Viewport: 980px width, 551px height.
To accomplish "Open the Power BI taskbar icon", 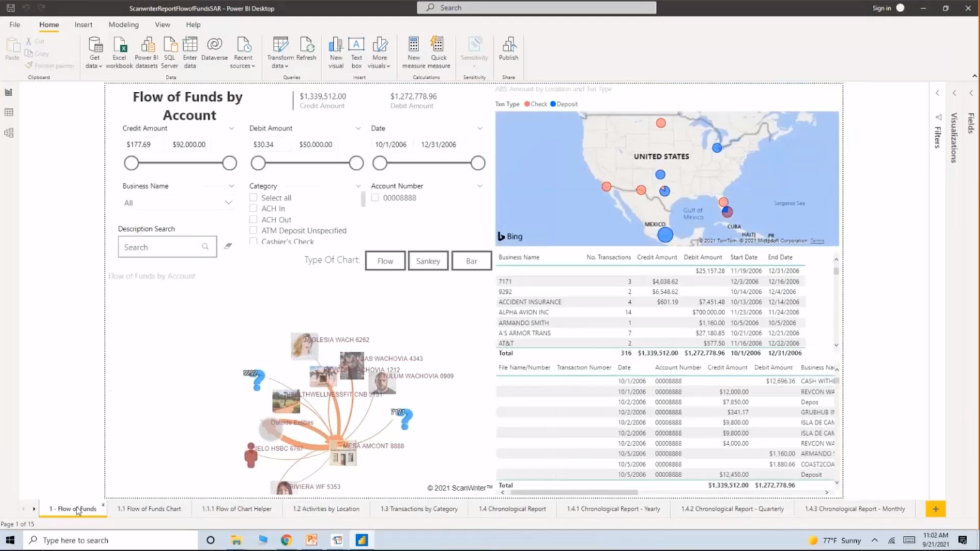I will point(362,540).
